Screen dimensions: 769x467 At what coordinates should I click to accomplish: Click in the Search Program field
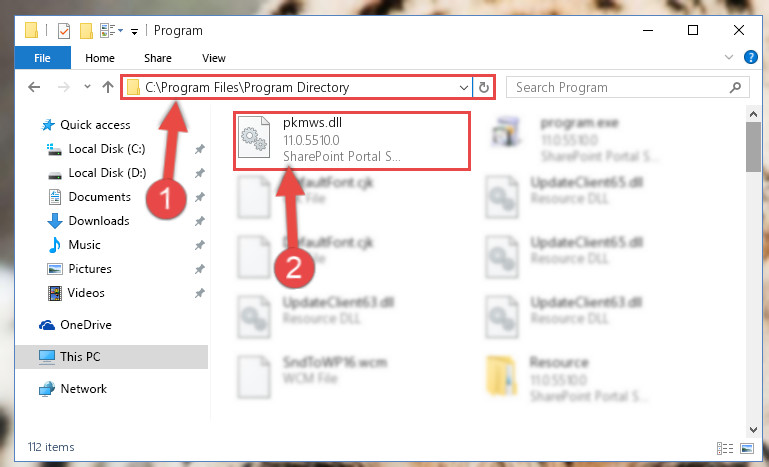pos(620,87)
